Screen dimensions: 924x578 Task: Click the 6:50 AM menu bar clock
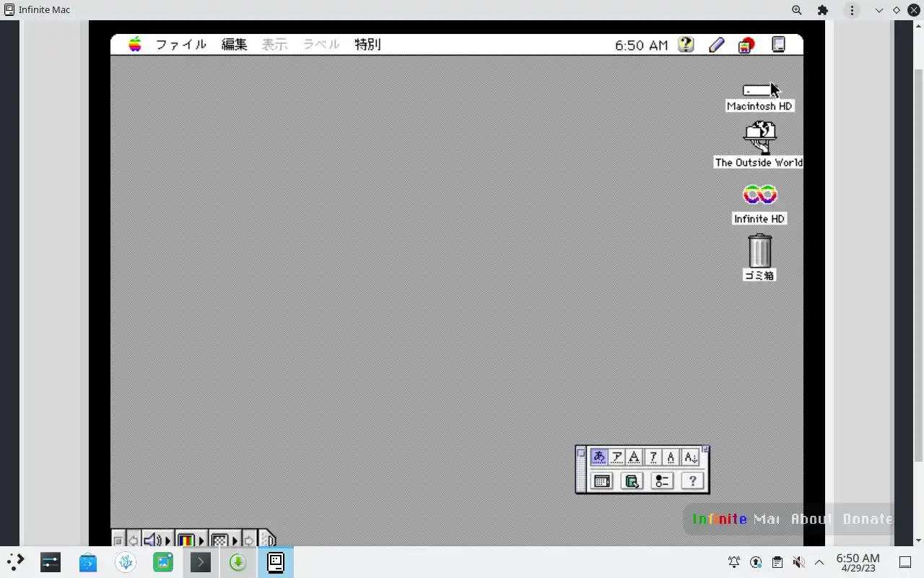[641, 45]
